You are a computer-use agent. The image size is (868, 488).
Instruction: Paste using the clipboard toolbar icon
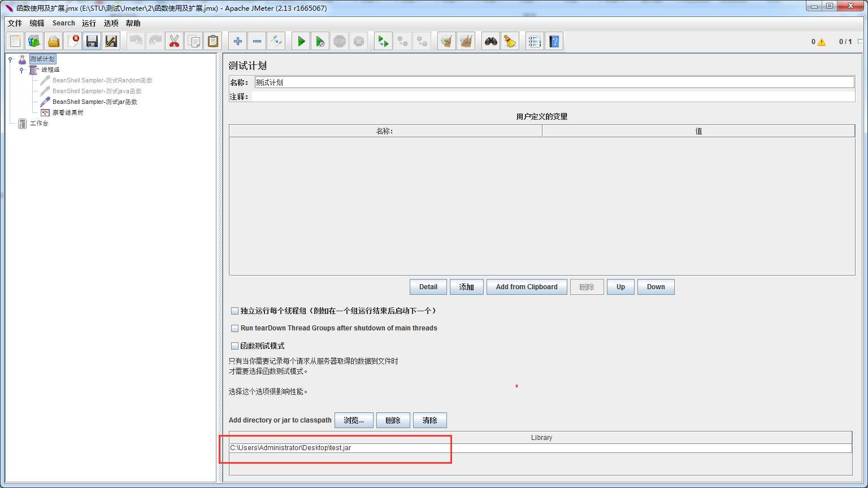(x=213, y=41)
